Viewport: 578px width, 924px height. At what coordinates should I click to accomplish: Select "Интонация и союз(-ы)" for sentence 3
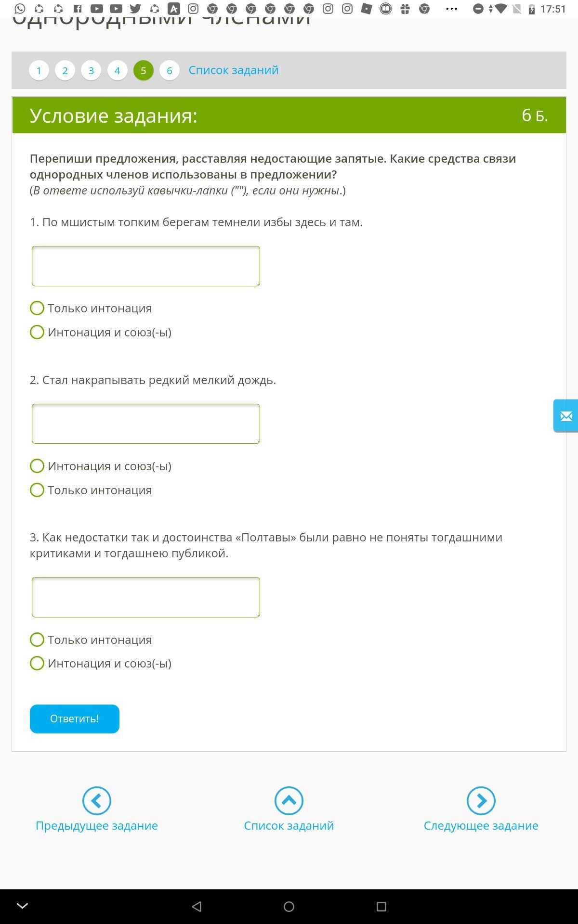(37, 663)
